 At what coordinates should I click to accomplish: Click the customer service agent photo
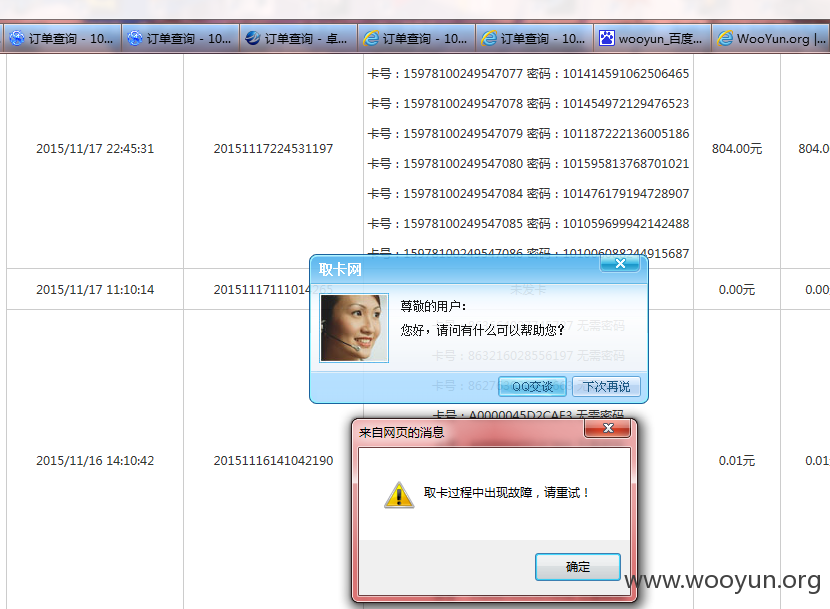pyautogui.click(x=354, y=328)
